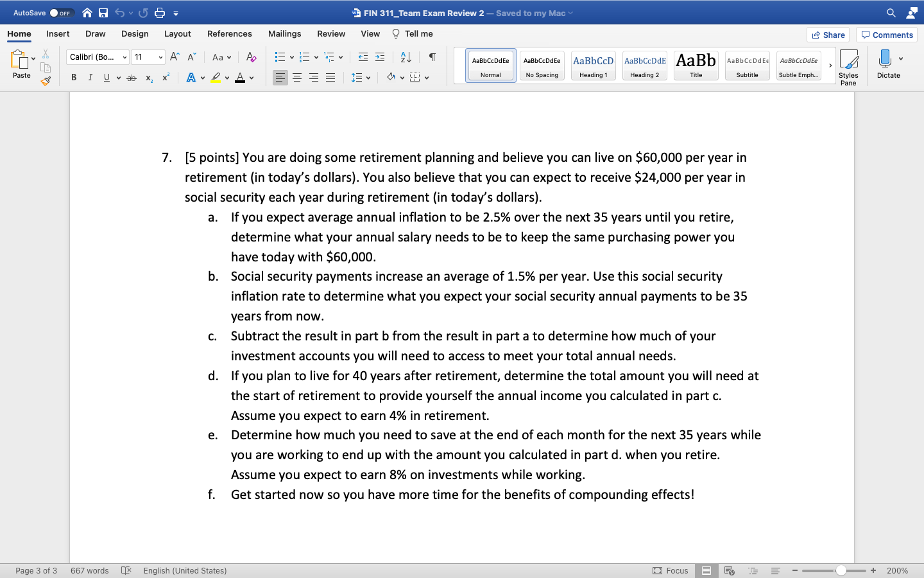
Task: Open the Design tab
Action: 135,33
